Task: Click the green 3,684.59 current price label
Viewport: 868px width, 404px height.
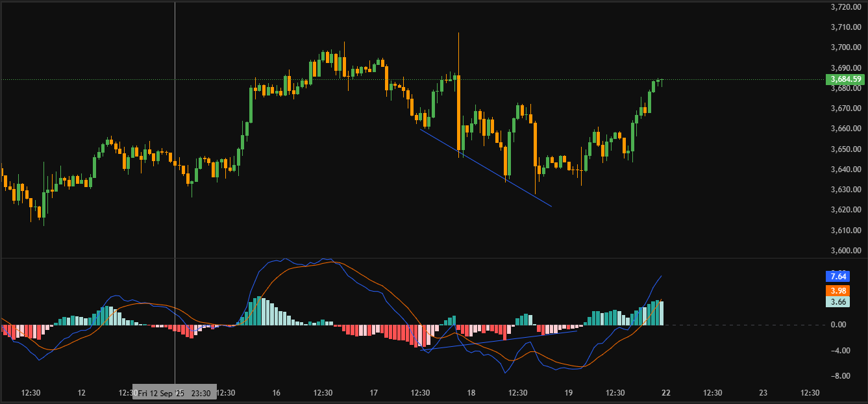Action: point(845,79)
